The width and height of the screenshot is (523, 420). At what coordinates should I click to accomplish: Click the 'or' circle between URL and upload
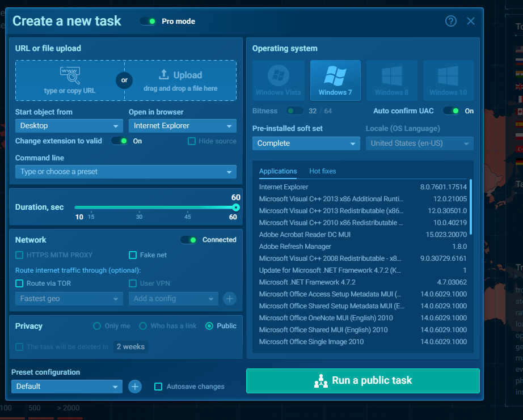pos(124,80)
